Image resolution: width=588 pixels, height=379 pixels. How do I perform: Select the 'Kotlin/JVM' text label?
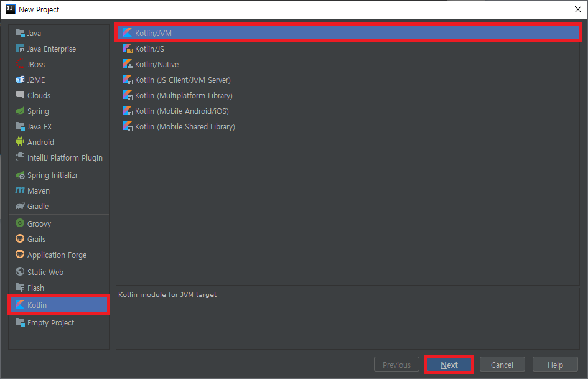point(153,34)
